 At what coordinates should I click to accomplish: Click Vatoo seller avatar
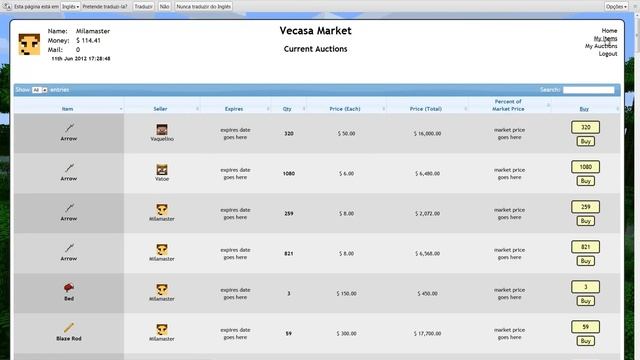[x=162, y=170]
